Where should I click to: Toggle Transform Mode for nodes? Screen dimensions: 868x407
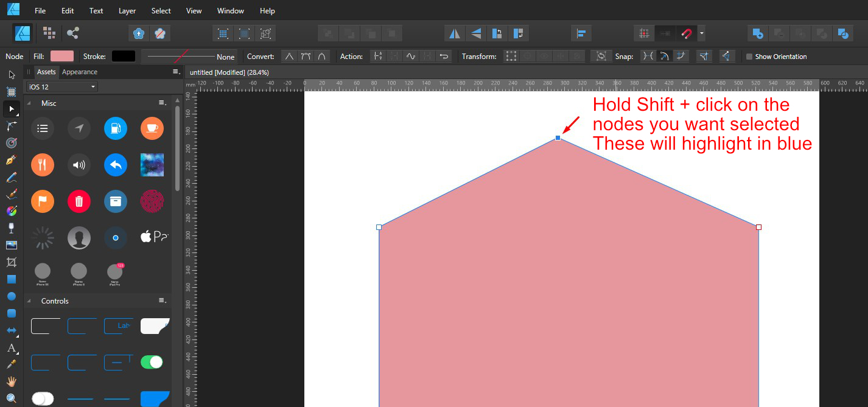511,56
